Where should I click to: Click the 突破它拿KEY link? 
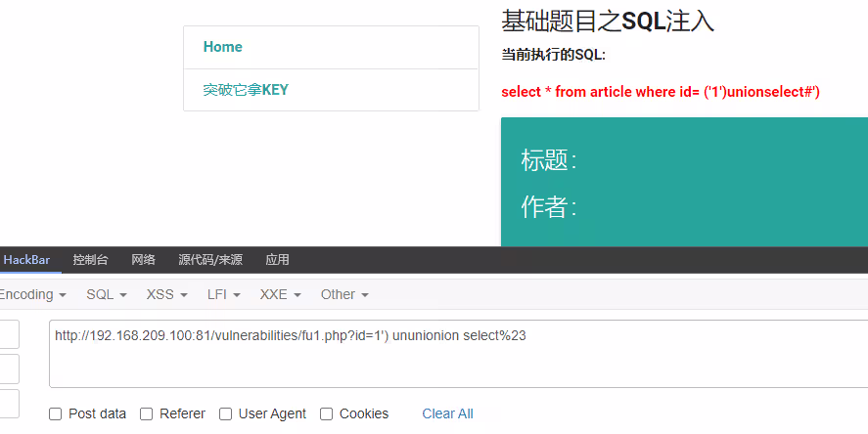246,90
